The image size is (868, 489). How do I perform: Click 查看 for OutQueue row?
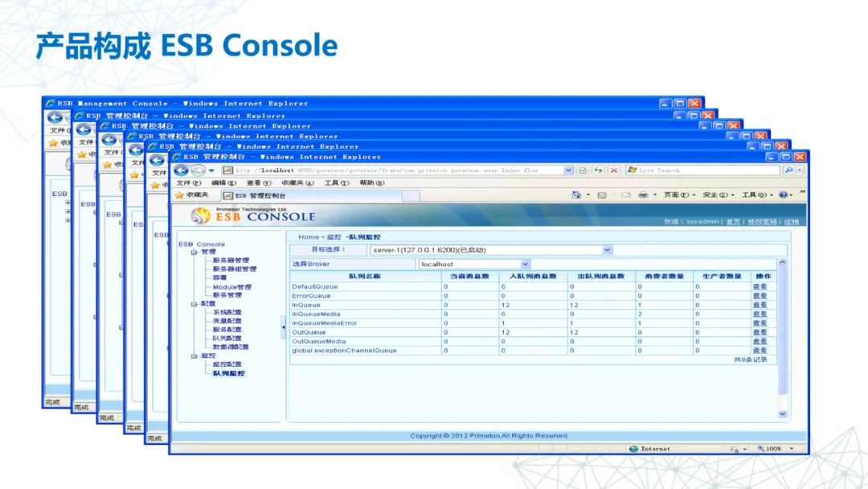759,332
